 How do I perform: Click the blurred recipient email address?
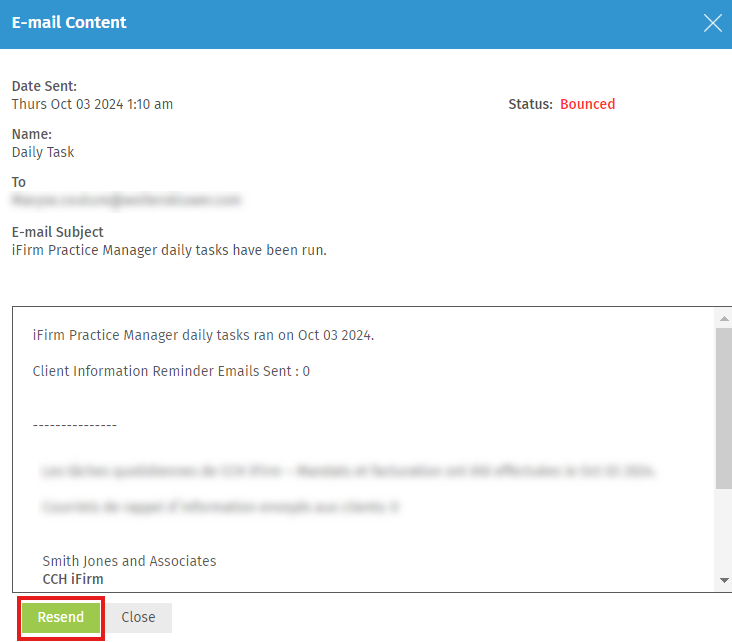point(126,200)
